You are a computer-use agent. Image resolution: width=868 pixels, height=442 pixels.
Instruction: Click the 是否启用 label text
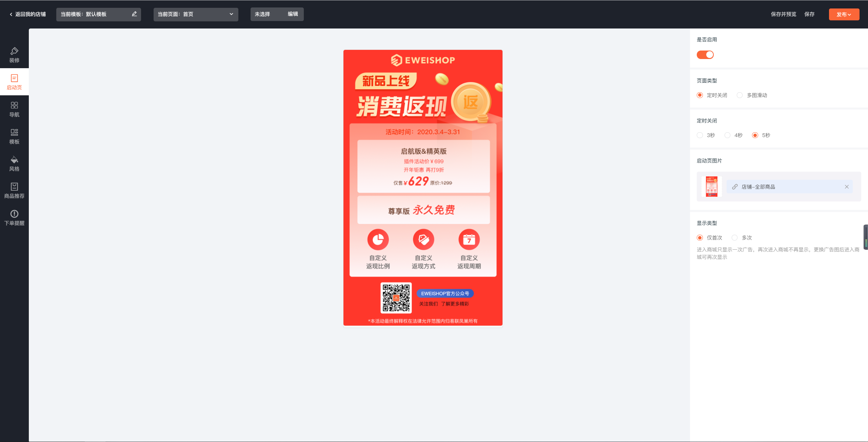pyautogui.click(x=707, y=40)
